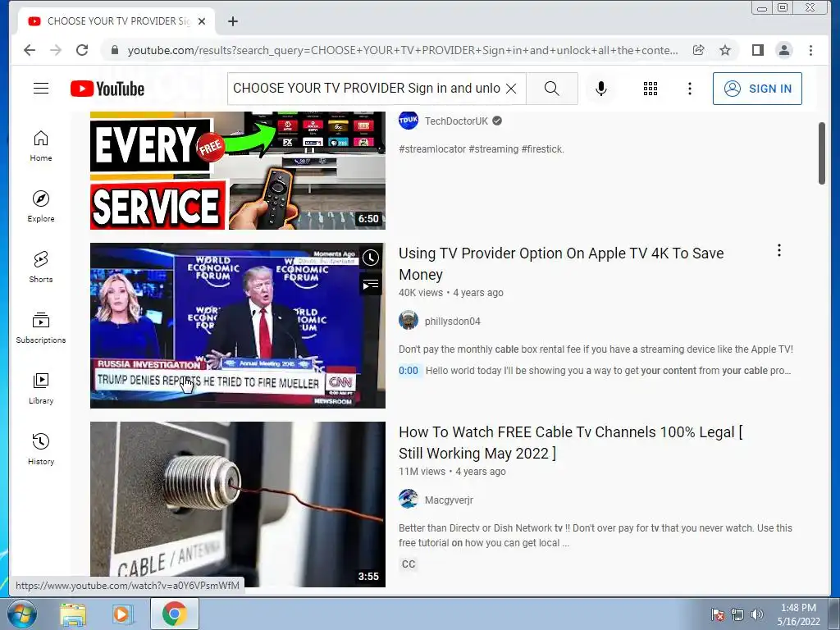Open File Explorer from the taskbar
840x630 pixels.
click(x=73, y=614)
